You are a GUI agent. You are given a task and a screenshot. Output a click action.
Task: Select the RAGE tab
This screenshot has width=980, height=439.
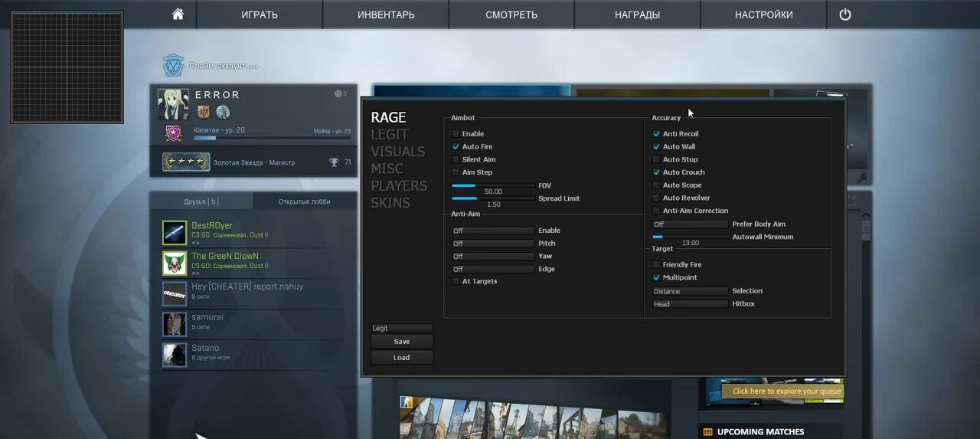(x=389, y=117)
